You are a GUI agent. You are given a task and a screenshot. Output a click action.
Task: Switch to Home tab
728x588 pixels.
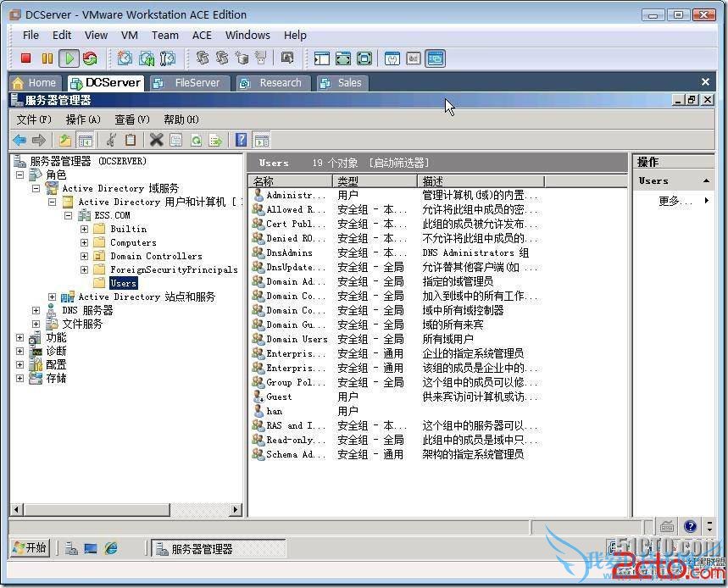pos(36,83)
